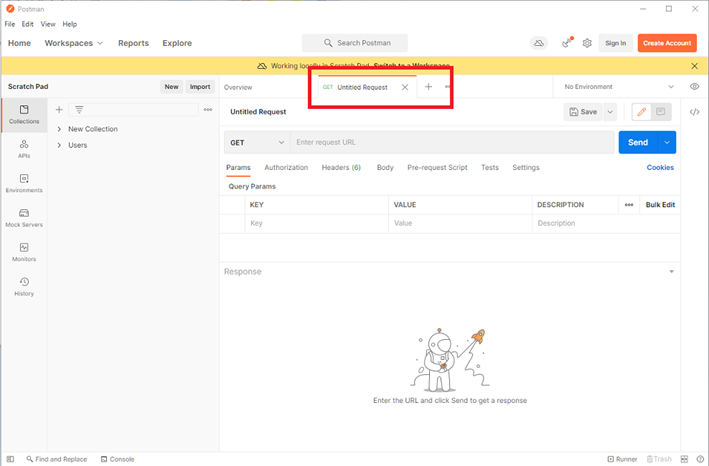709x466 pixels.
Task: Click the Cookies link
Action: point(660,168)
